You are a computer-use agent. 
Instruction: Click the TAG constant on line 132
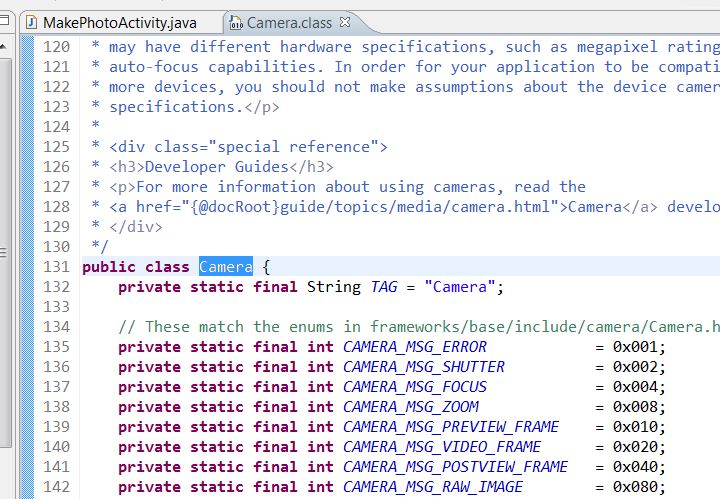coord(384,287)
